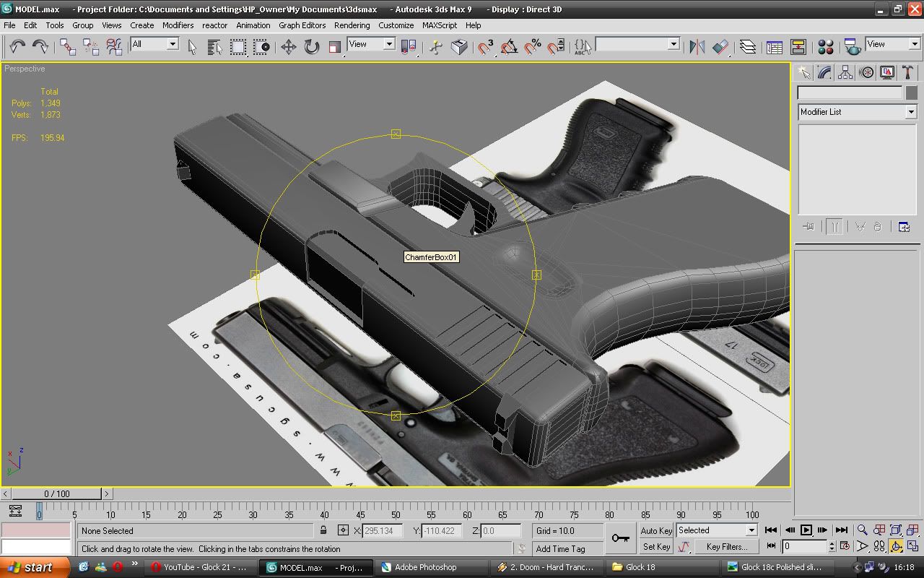Activate the Select and Manipulate tool
The image size is (924, 578).
click(x=435, y=47)
